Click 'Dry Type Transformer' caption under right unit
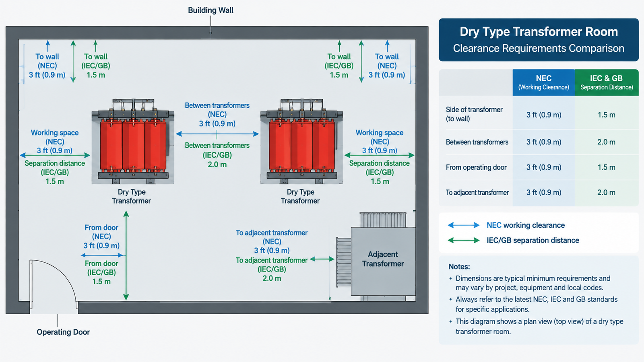This screenshot has height=362, width=644. (x=300, y=196)
